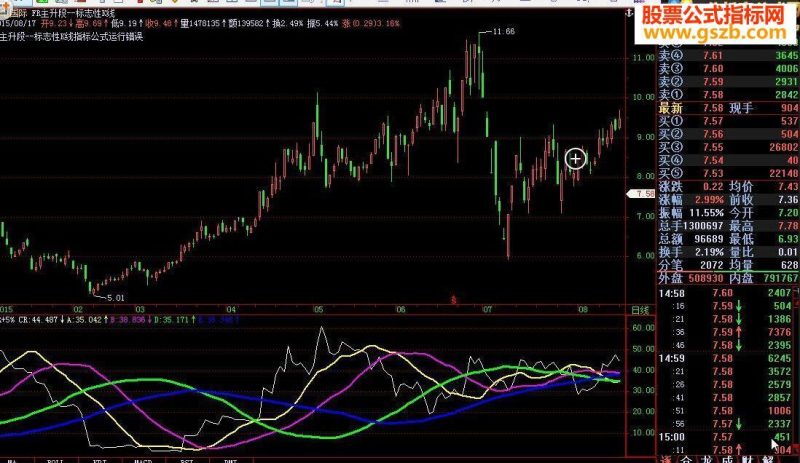Viewport: 800px width, 463px height.
Task: Select the 买① bid price row
Action: coord(728,121)
